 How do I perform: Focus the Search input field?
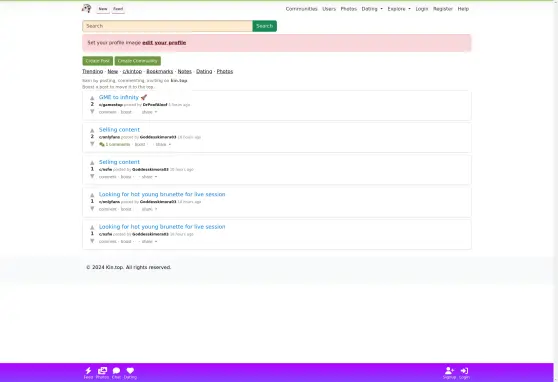(x=168, y=26)
